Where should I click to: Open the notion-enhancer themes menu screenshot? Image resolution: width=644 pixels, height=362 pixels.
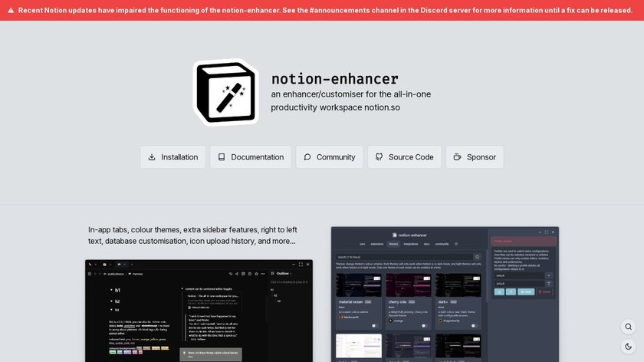[445, 295]
